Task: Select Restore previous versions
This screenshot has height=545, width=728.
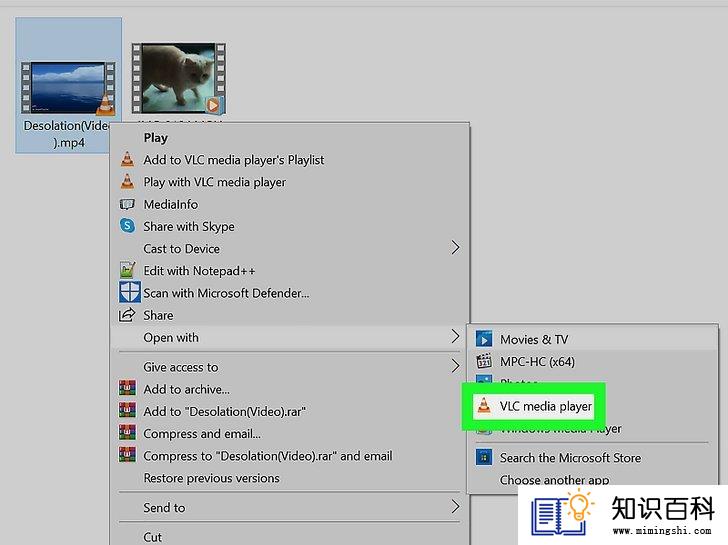Action: tap(212, 478)
